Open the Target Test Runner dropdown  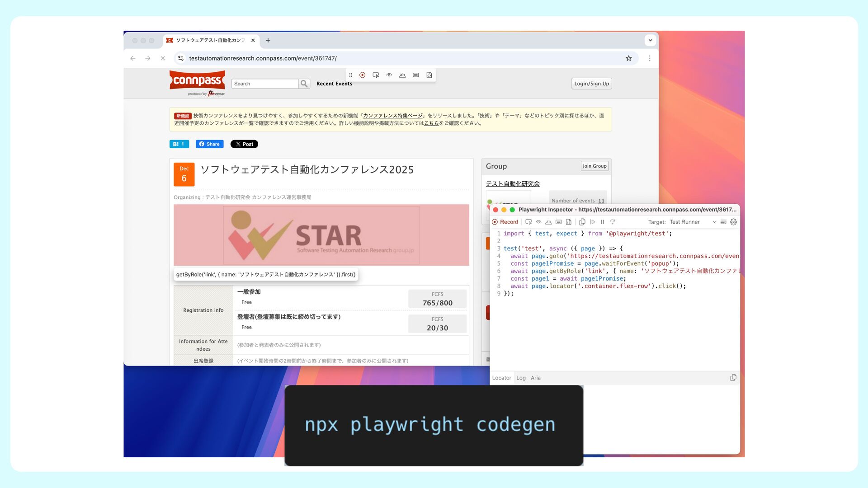[692, 222]
